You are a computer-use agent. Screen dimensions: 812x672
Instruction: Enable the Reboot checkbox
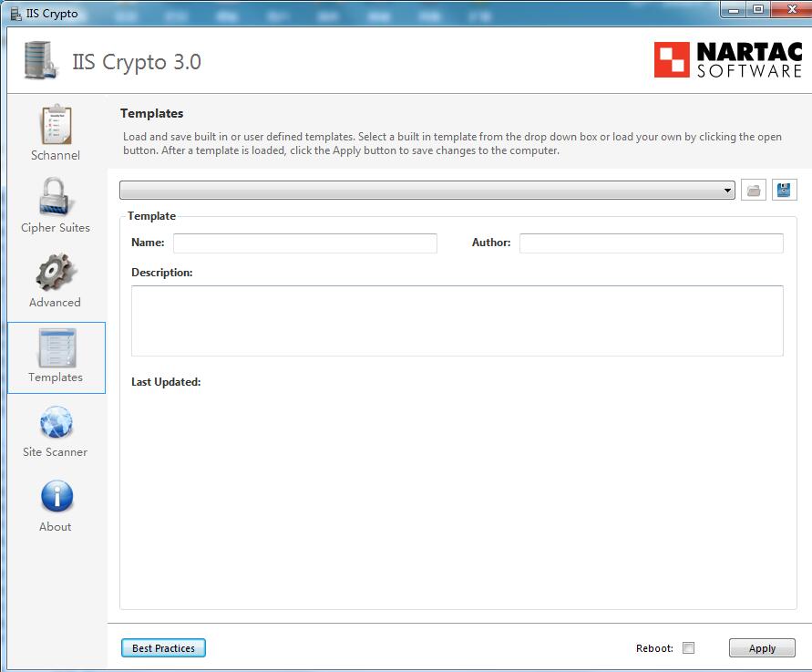689,647
